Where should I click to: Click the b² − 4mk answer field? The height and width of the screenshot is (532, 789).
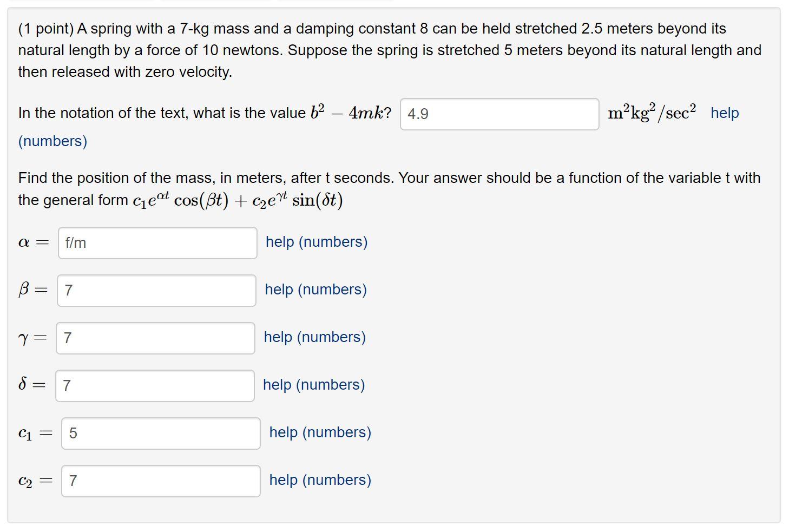click(499, 114)
